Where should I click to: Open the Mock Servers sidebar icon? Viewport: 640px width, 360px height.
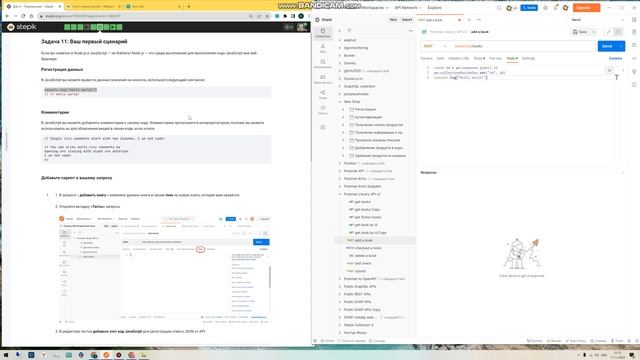click(323, 79)
